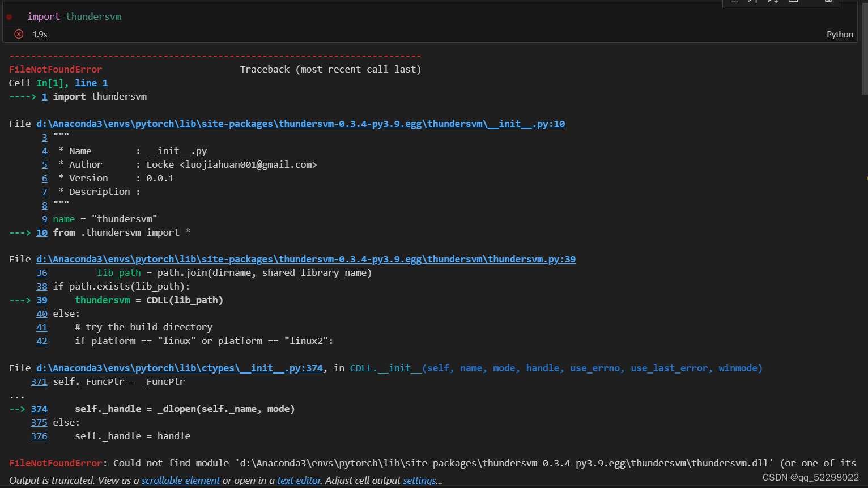Click the Split Cell icon in the toolbar
Screen dimensions: 868x488
pyautogui.click(x=792, y=2)
